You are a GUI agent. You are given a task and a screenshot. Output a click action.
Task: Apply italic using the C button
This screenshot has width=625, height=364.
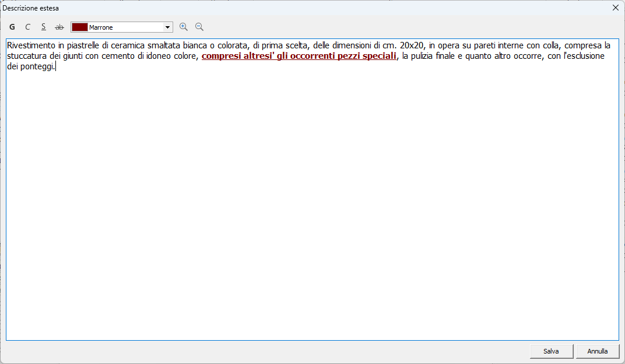tap(27, 27)
